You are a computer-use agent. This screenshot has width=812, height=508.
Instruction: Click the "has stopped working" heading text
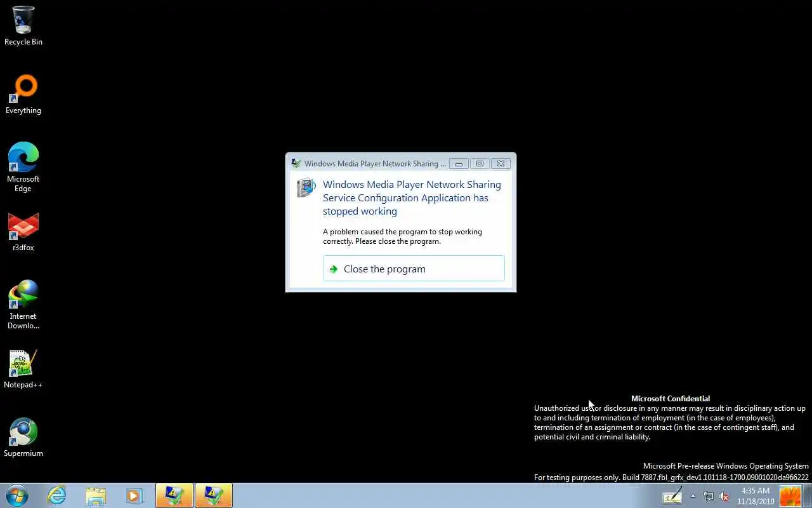pyautogui.click(x=412, y=197)
